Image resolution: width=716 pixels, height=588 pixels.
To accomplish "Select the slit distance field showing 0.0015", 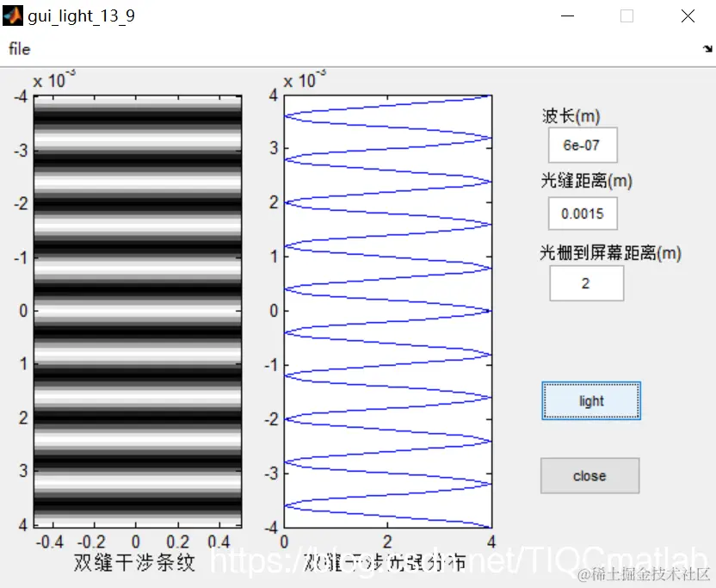I will pos(583,214).
